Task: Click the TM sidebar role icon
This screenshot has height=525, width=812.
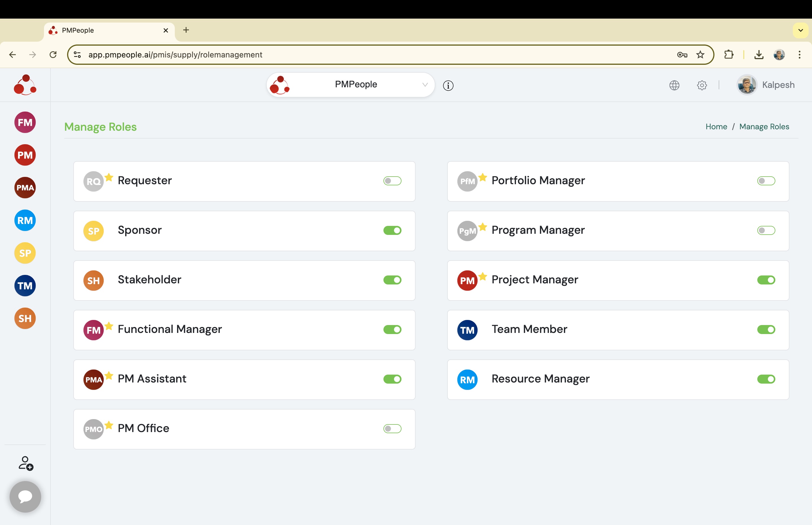Action: (25, 286)
